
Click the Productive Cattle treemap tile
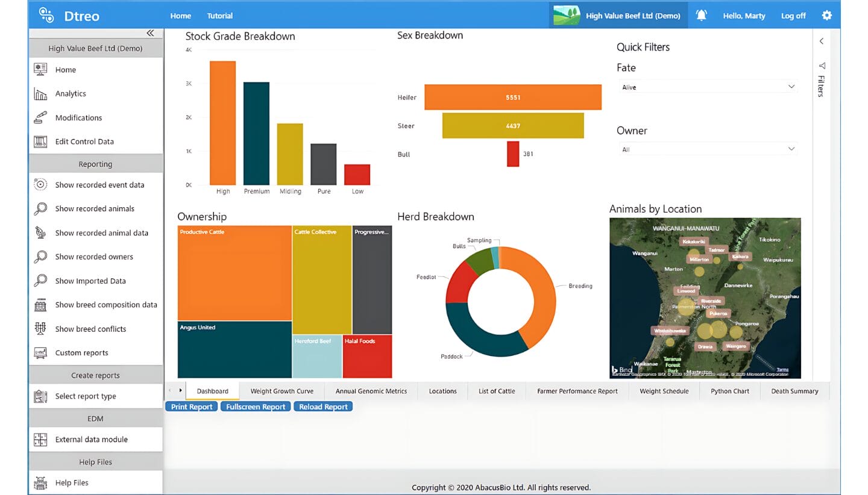[x=234, y=273]
